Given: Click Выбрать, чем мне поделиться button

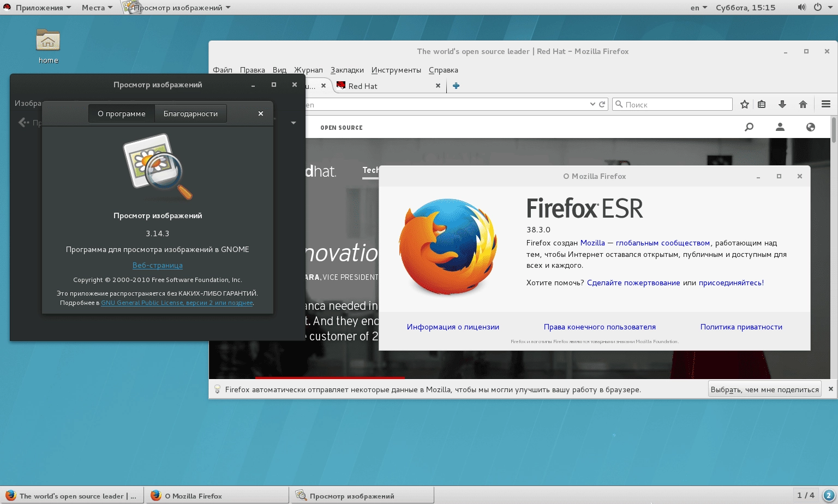Looking at the screenshot, I should [x=765, y=389].
